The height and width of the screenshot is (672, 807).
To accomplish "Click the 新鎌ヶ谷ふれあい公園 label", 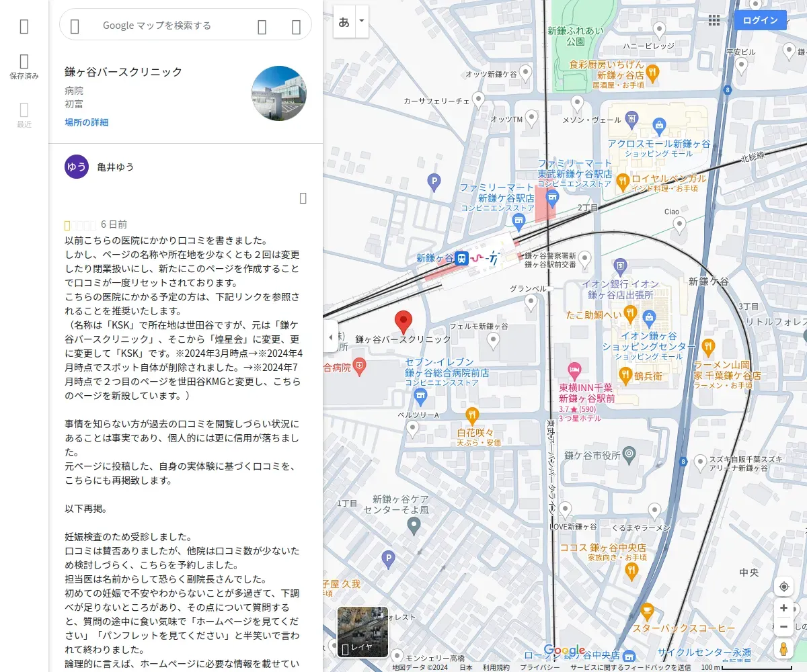I will pos(575,36).
